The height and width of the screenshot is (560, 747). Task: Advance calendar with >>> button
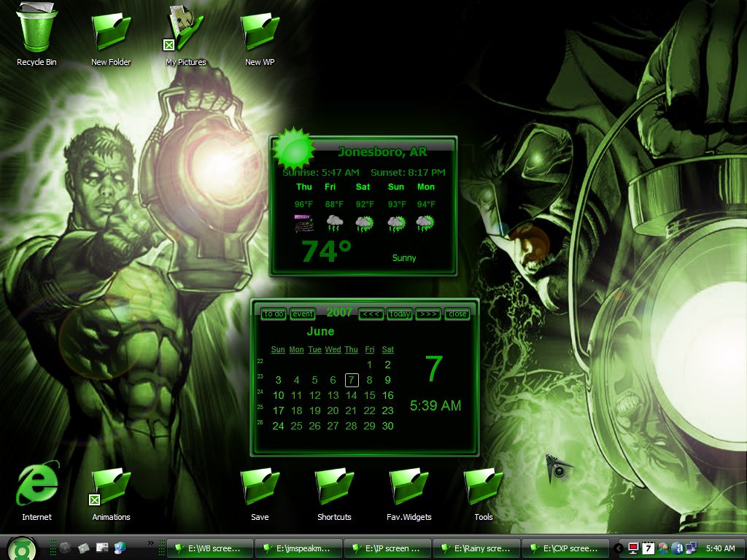click(428, 314)
